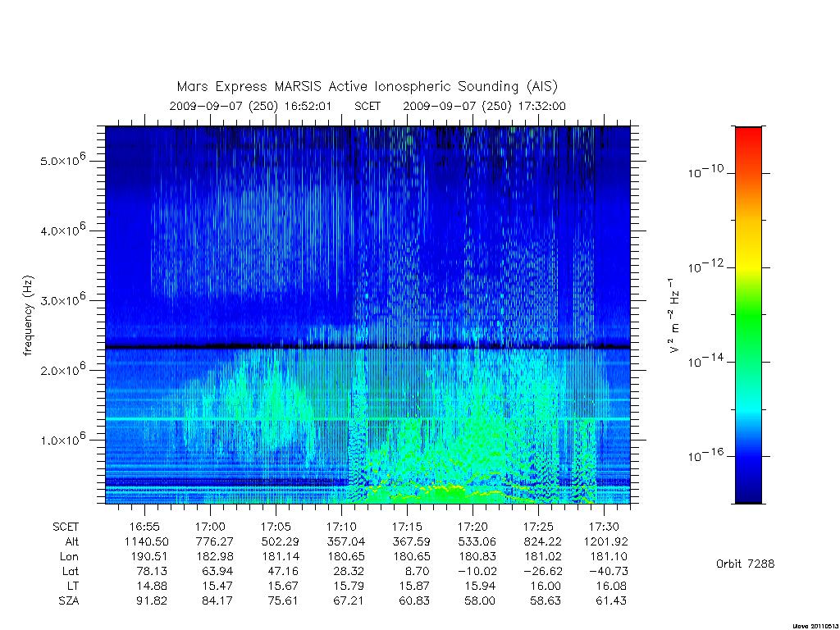Click SZA value '91.82'

click(x=152, y=601)
